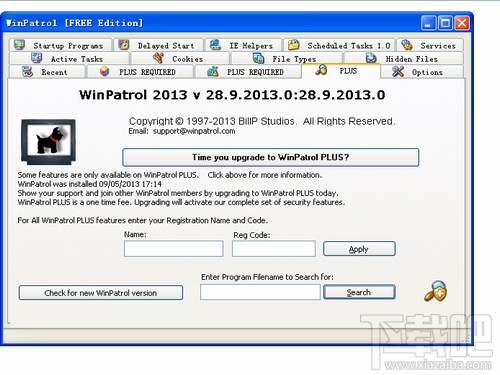This screenshot has width=500, height=375.
Task: Click the magnifier icon on the PLUS tab
Action: point(321,70)
